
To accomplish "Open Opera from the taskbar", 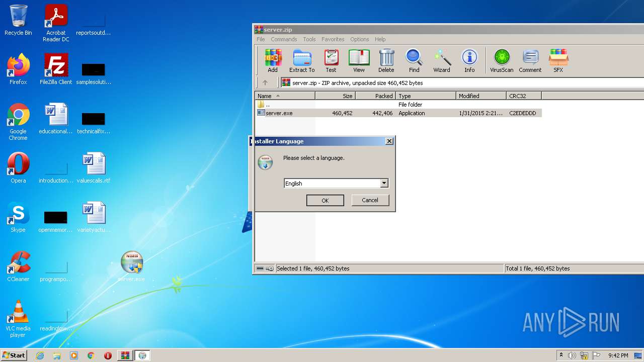I will click(108, 355).
